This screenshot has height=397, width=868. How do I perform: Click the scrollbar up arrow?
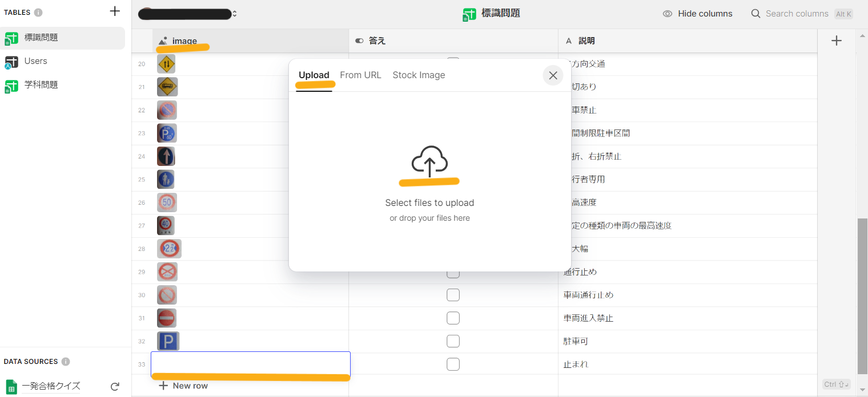[x=862, y=37]
